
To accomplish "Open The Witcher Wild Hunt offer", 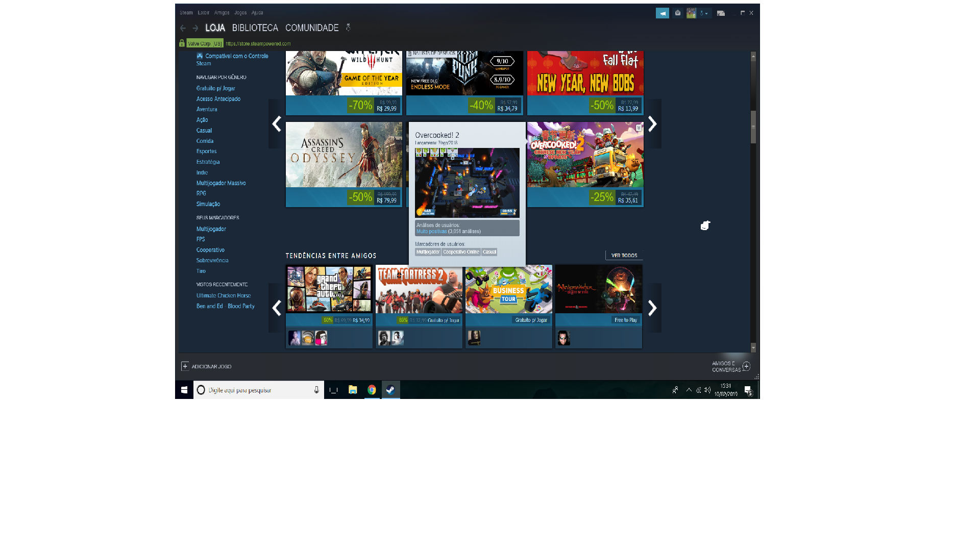I will (344, 83).
